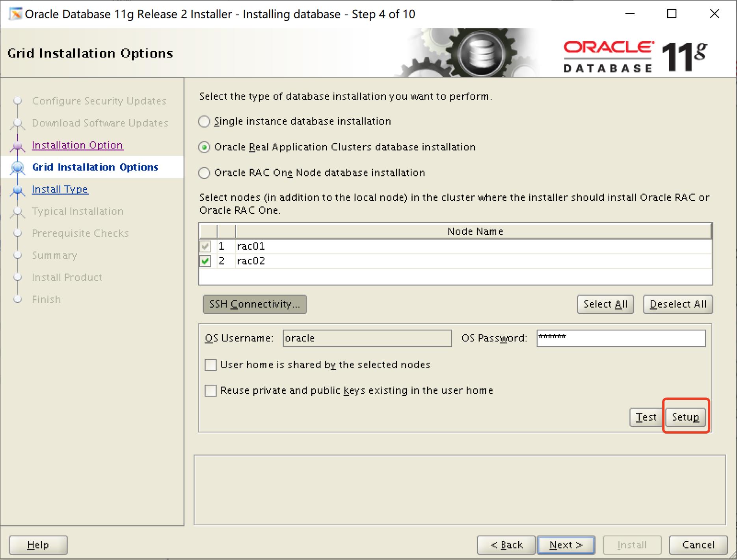The height and width of the screenshot is (560, 737).
Task: Close the installer window
Action: (714, 14)
